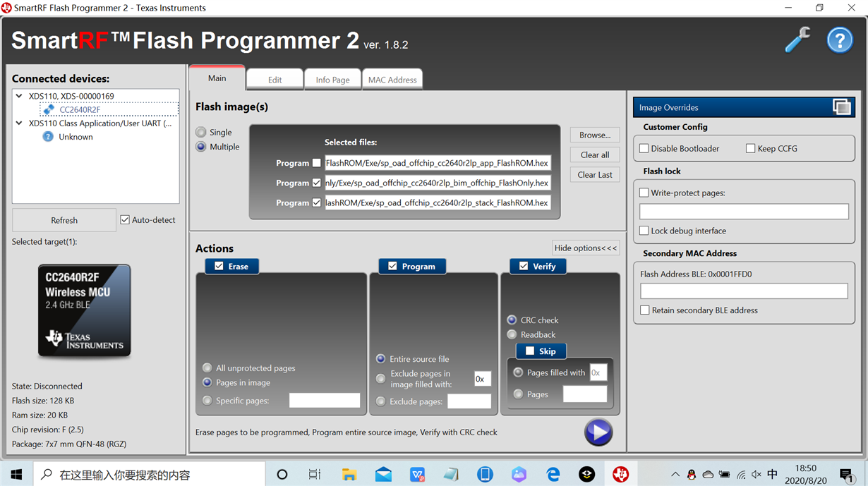Select the CC2640R2F device chip icon
Screen dimensions: 868x486
(48, 109)
